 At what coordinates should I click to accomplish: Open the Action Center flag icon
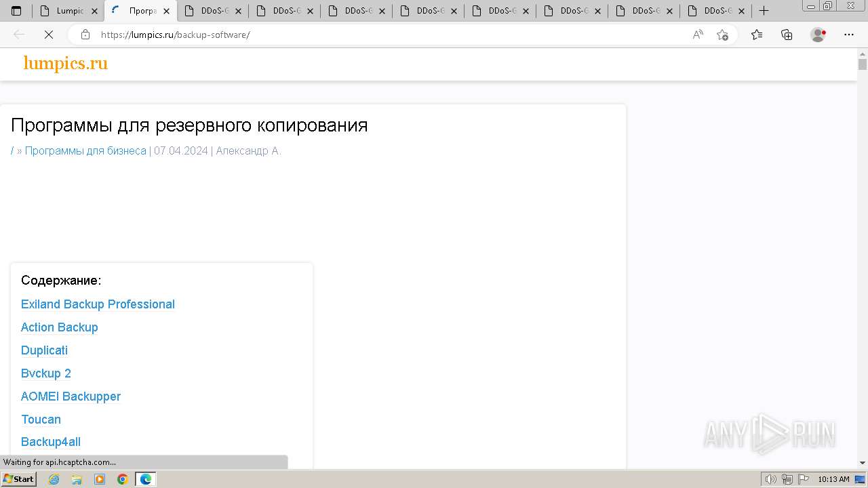tap(802, 479)
